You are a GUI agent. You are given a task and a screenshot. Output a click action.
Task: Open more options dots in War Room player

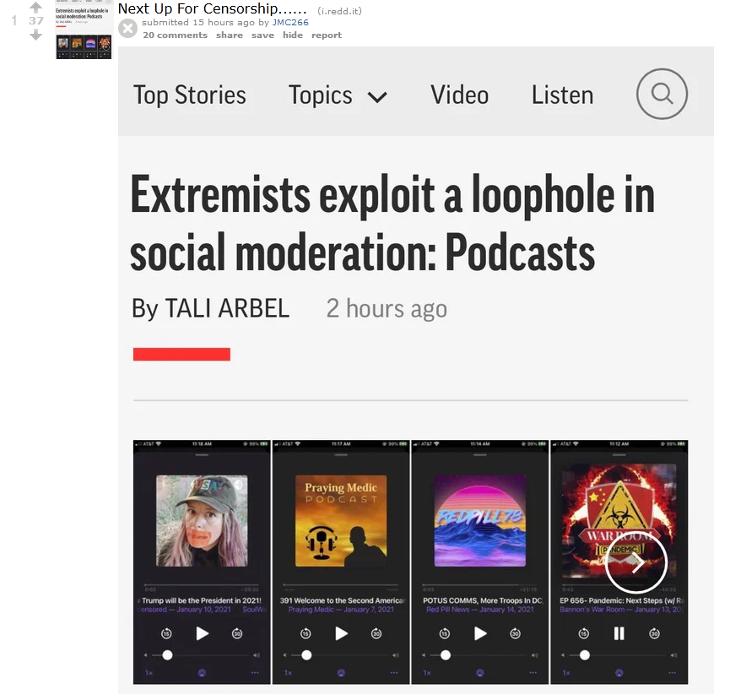672,672
